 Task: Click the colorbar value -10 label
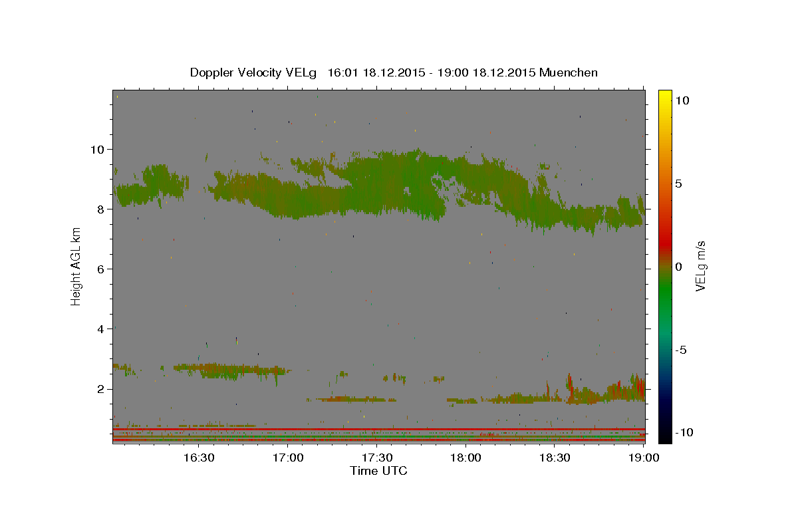684,432
